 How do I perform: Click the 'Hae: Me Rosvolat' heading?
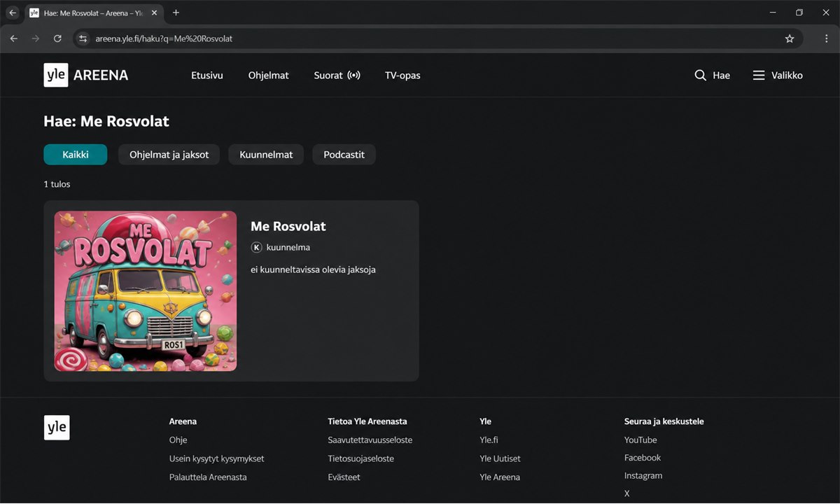click(x=106, y=121)
